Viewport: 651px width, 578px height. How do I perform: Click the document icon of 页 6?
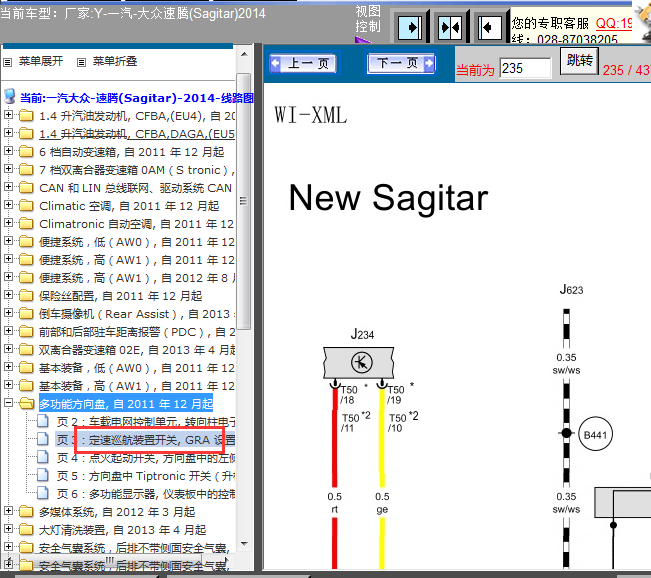tap(43, 493)
